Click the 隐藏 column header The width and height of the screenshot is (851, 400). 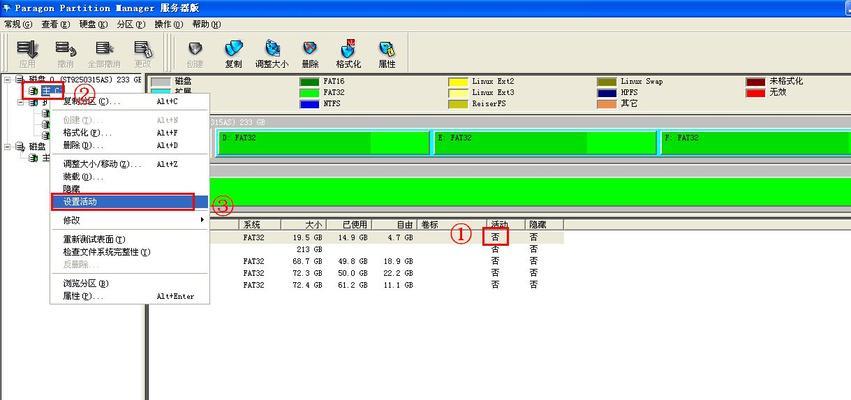click(x=544, y=224)
